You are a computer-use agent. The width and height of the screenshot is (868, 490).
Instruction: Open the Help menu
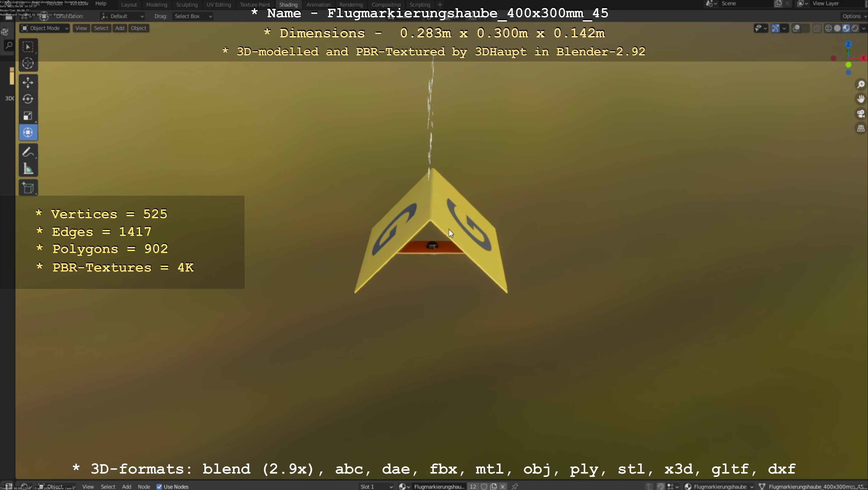click(101, 3)
